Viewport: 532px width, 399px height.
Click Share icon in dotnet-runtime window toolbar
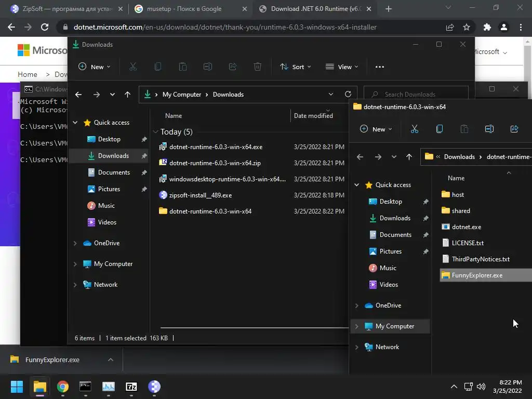(x=514, y=129)
